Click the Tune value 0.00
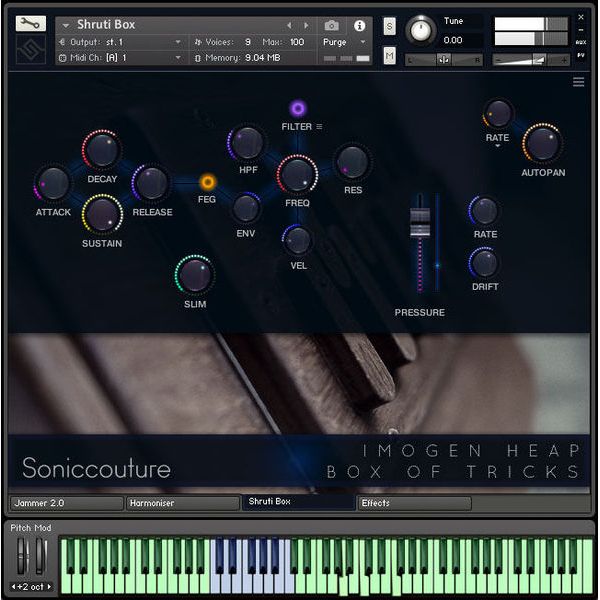600x600 pixels. 453,40
